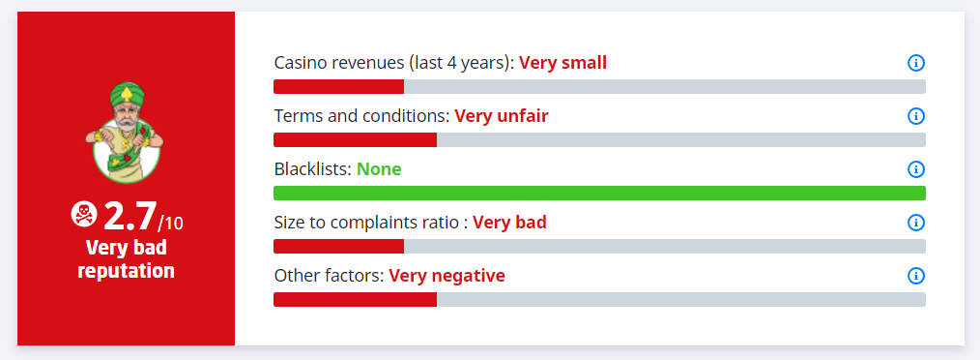
Task: Open info icon for Casino revenues
Action: click(x=915, y=63)
